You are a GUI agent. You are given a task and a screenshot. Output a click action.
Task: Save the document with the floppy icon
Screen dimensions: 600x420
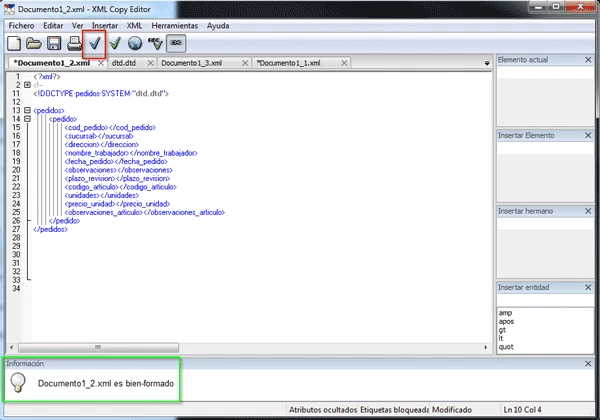(x=54, y=43)
